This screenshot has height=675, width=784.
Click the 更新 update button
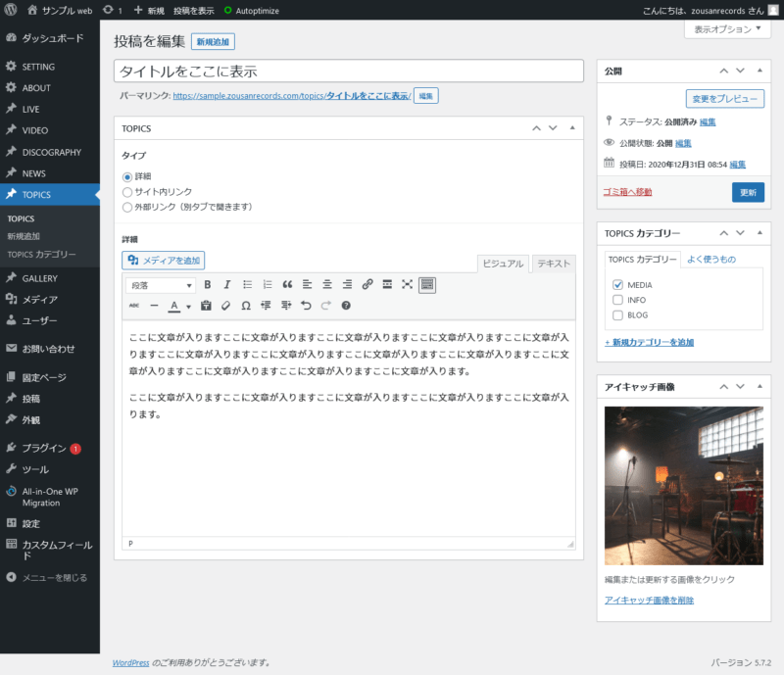coord(748,192)
